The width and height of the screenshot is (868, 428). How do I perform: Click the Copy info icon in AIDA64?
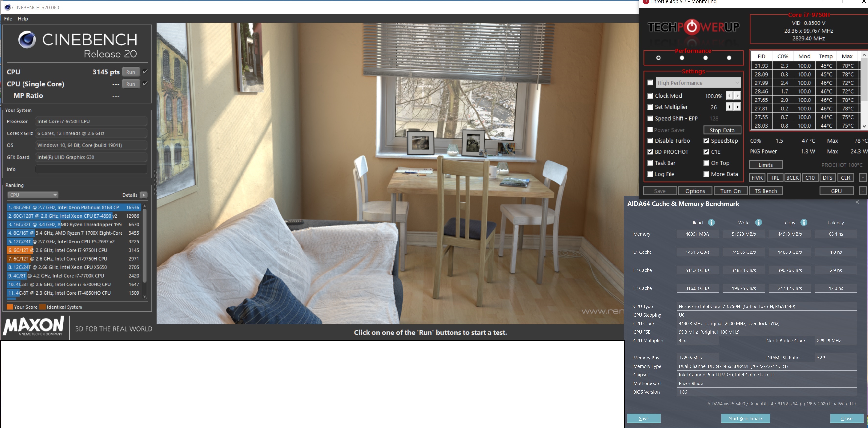[804, 222]
